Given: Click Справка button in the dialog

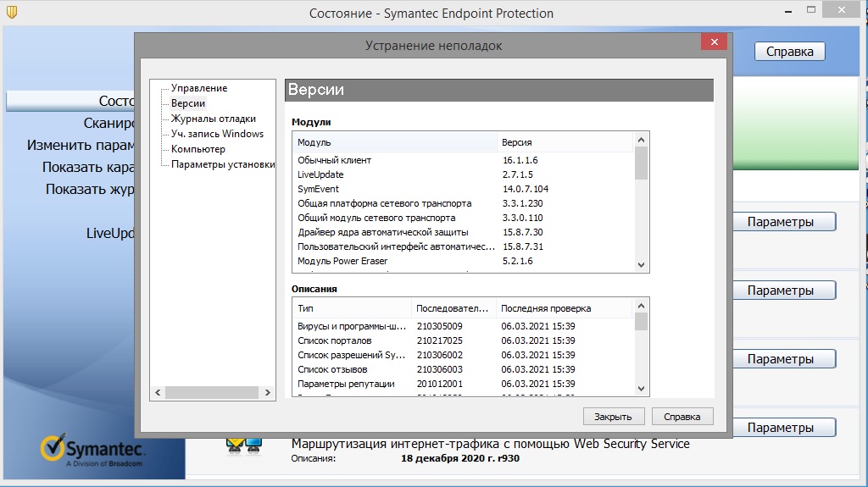Looking at the screenshot, I should pos(682,417).
